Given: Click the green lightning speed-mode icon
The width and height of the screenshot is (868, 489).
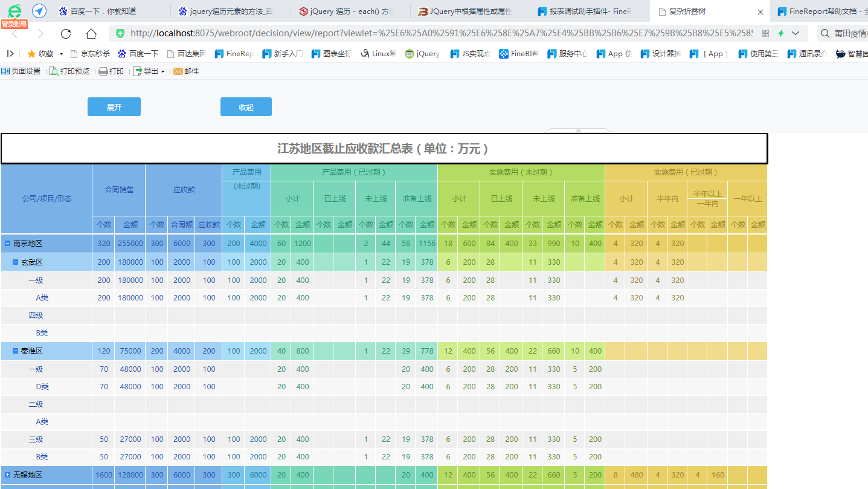Looking at the screenshot, I should [x=781, y=33].
